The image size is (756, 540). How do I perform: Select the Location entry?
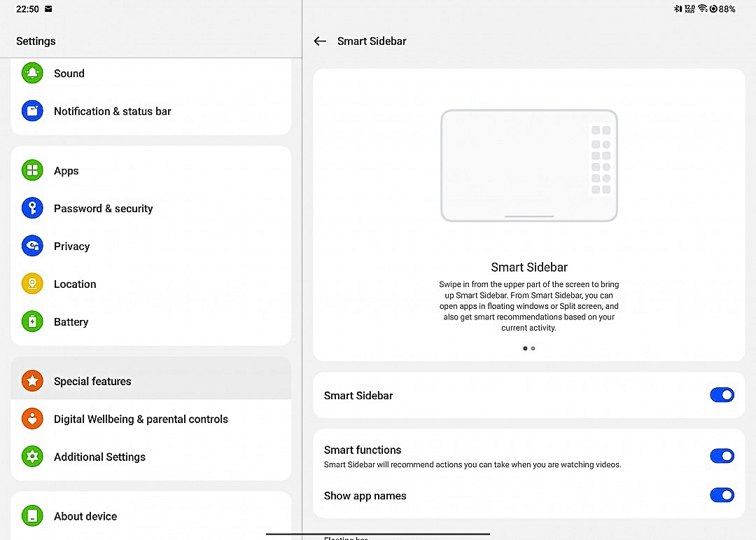[151, 284]
